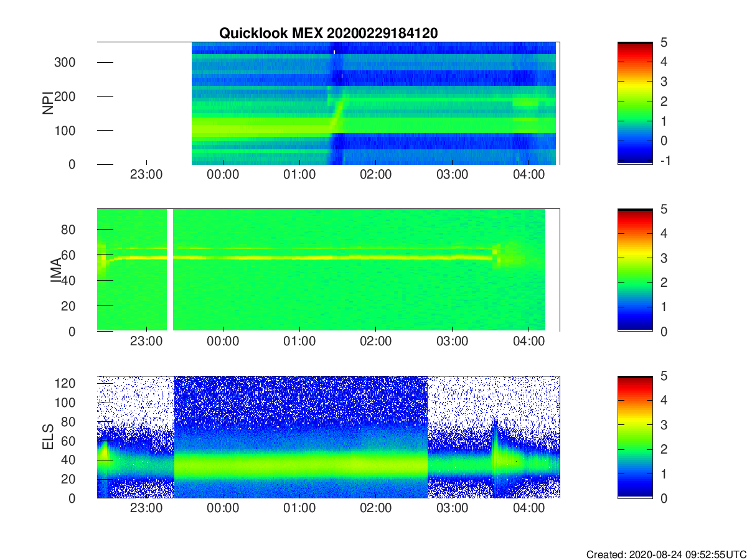Click the "01:00" label under NPI panel
The image size is (747, 560).
tap(299, 175)
